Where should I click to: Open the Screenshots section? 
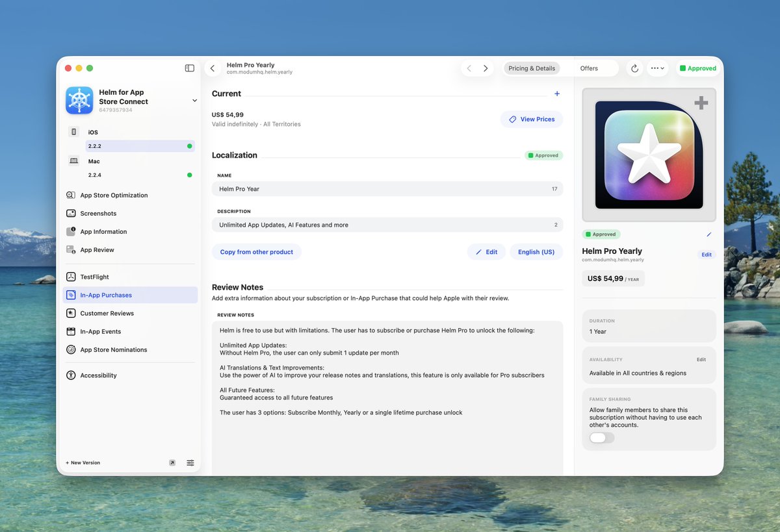pyautogui.click(x=130, y=213)
